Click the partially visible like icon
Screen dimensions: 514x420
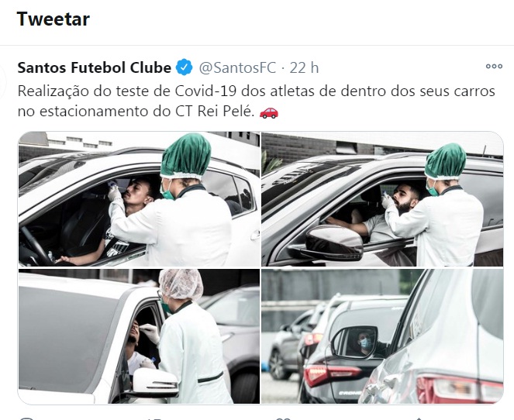click(283, 418)
